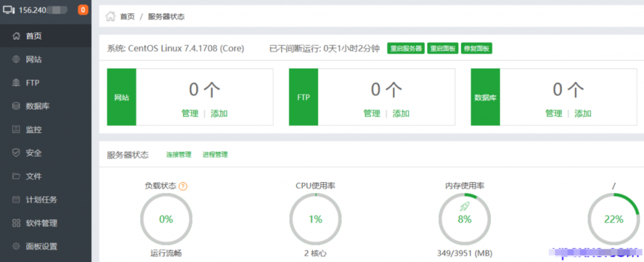
Task: Click the orange notification badge showing 0
Action: pos(83,10)
